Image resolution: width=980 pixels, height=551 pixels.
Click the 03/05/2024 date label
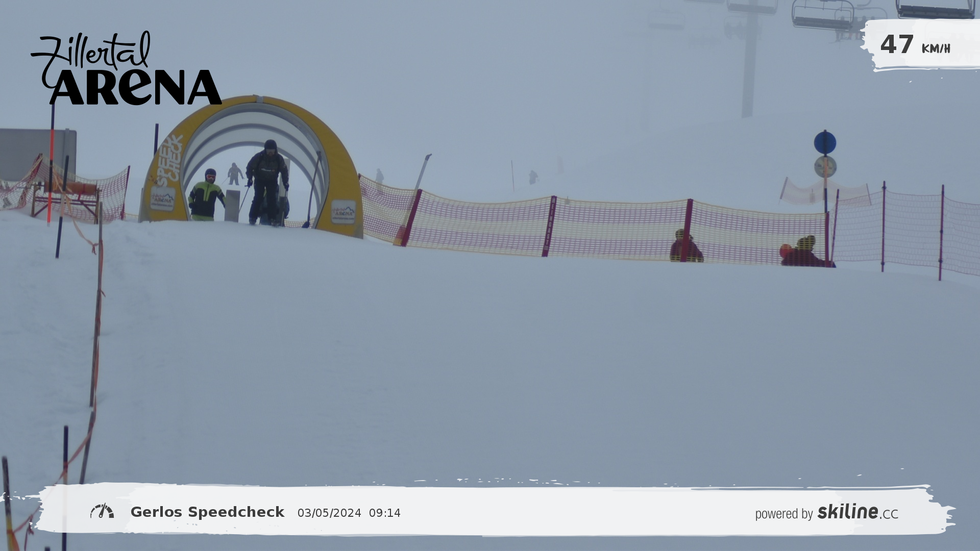pyautogui.click(x=329, y=513)
